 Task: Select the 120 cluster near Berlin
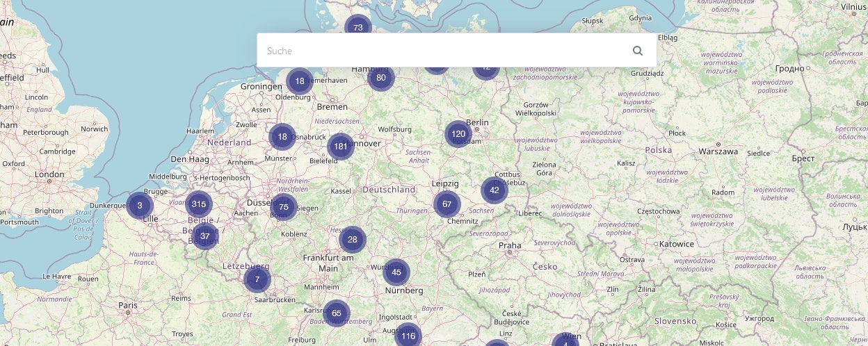458,134
